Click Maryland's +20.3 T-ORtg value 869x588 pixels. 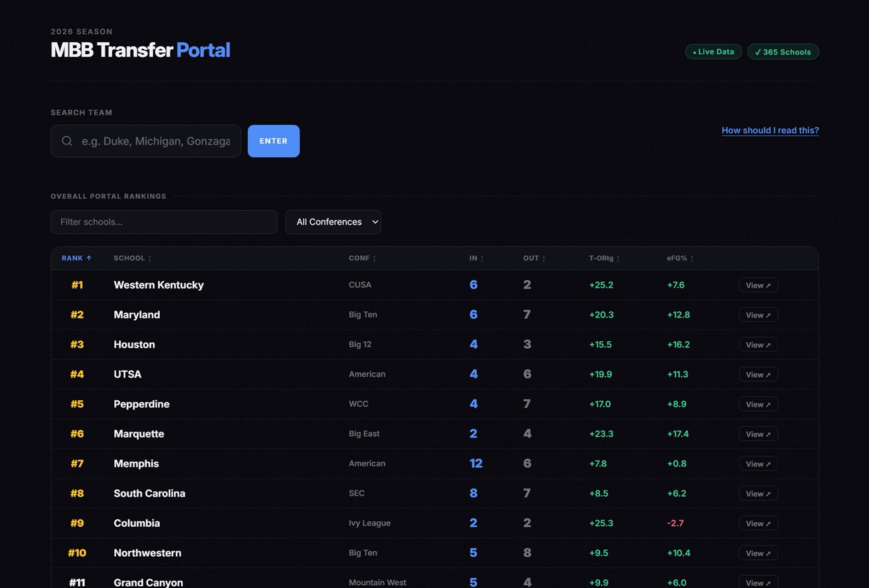(602, 315)
